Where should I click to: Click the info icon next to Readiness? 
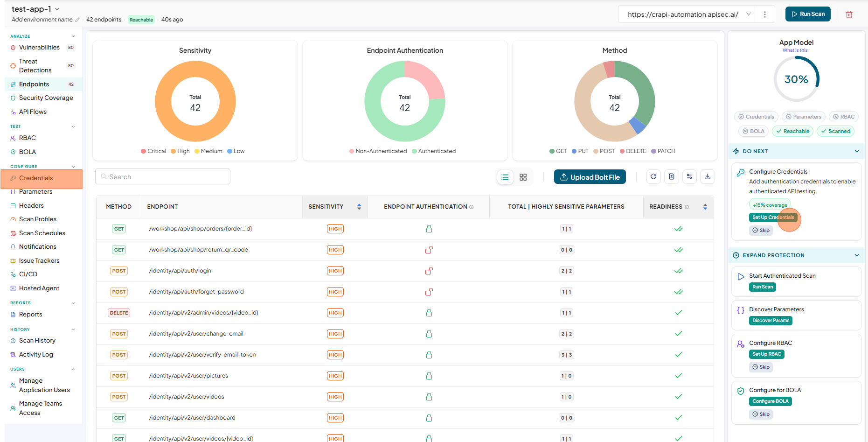pos(687,207)
